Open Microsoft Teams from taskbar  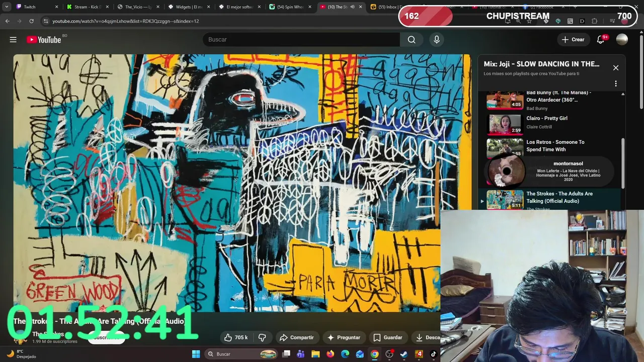click(x=301, y=354)
